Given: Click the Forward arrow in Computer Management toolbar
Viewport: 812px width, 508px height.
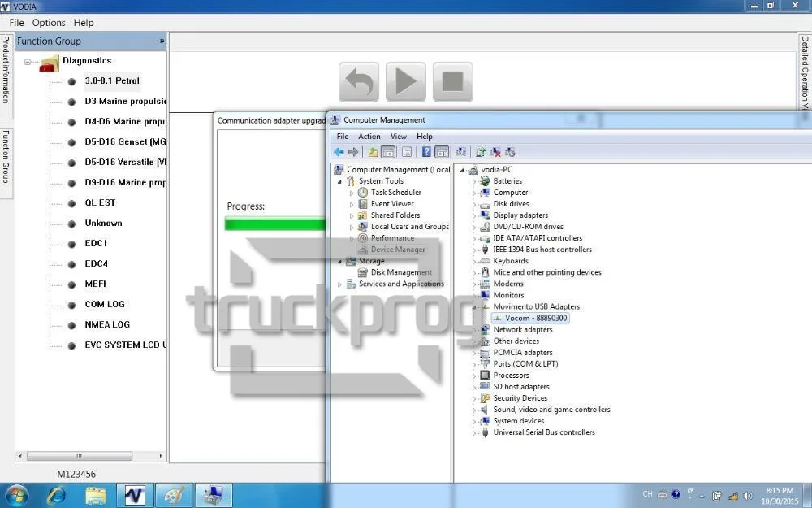Looking at the screenshot, I should pyautogui.click(x=353, y=152).
